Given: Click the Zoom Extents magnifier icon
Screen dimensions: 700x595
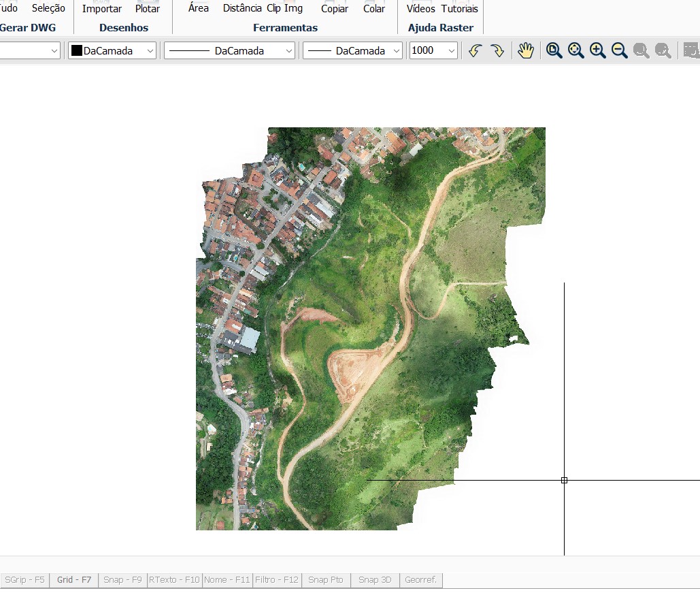Looking at the screenshot, I should tap(576, 50).
